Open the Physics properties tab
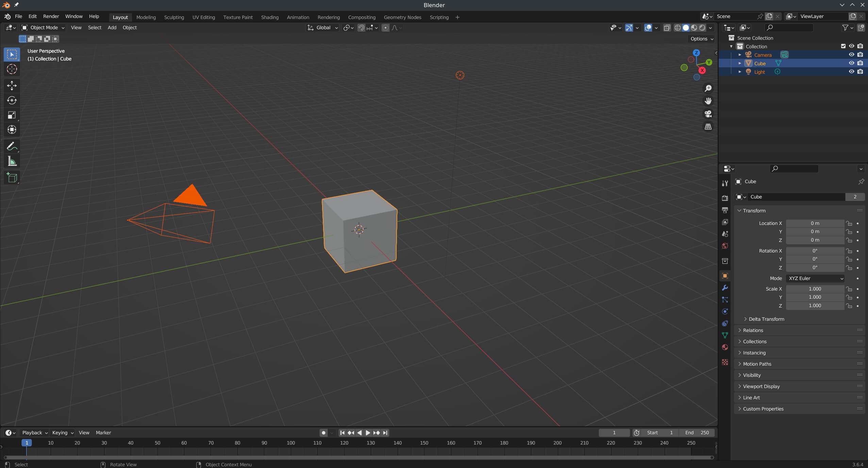This screenshot has height=468, width=868. coord(725,311)
